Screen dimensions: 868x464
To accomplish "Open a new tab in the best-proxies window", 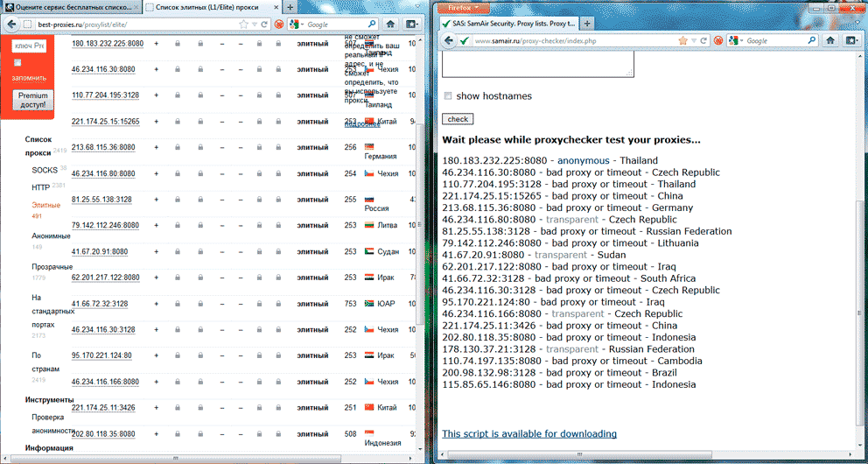I will coord(290,8).
